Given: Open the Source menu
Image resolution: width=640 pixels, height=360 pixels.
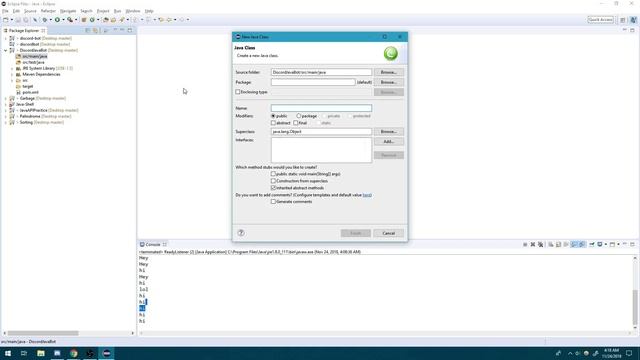Looking at the screenshot, I should 30,11.
